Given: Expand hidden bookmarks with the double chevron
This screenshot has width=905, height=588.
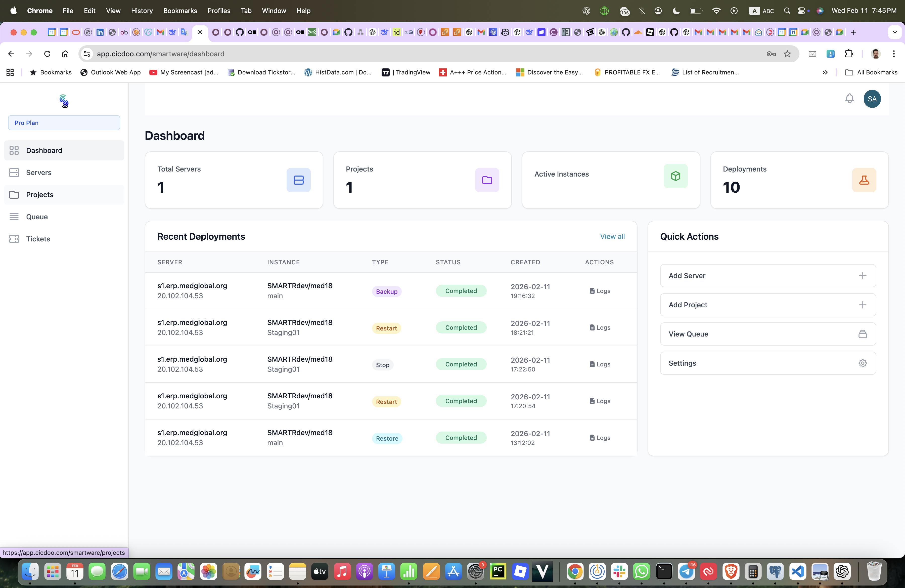Looking at the screenshot, I should pos(824,72).
